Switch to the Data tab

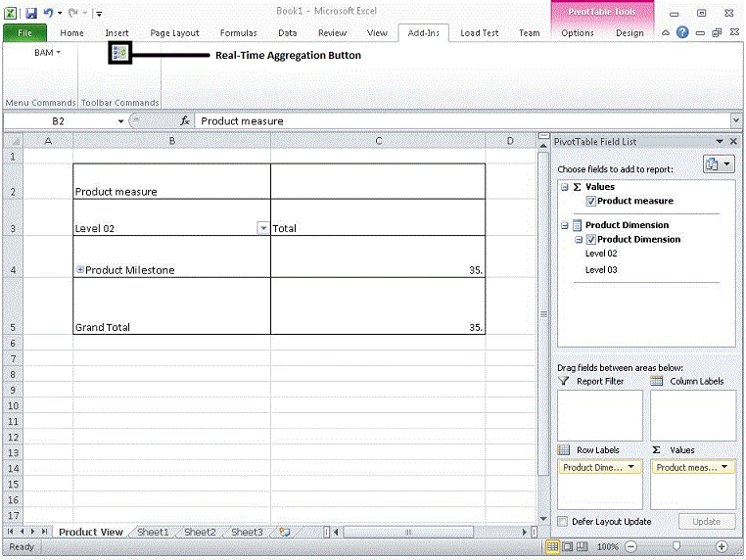point(288,33)
